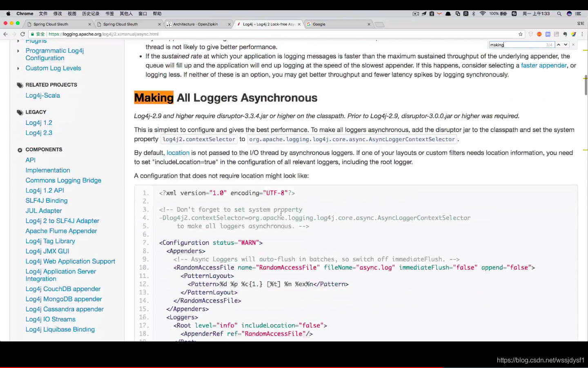Click the log4j2.contextSelector code text

coord(199,139)
